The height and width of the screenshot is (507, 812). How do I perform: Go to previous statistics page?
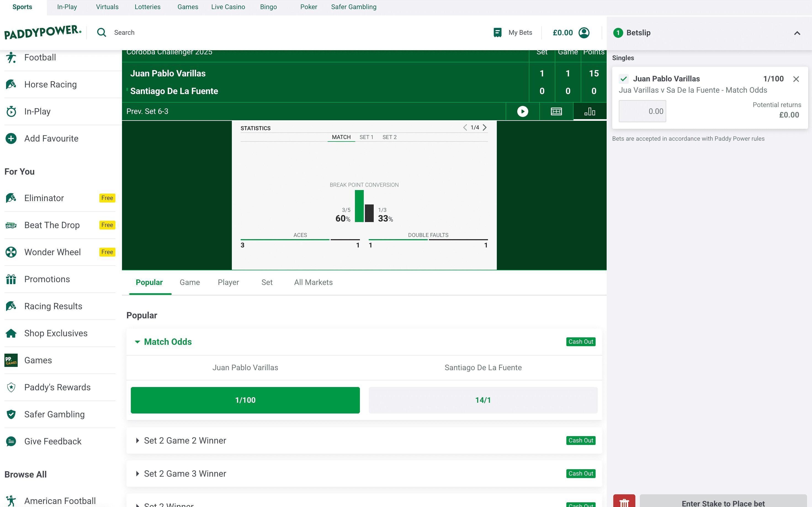pos(465,127)
